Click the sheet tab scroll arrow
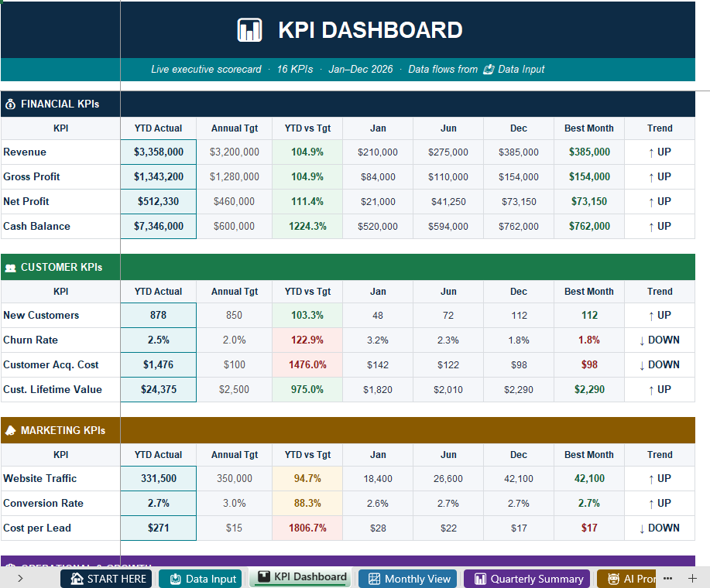The height and width of the screenshot is (588, 710). [x=20, y=578]
